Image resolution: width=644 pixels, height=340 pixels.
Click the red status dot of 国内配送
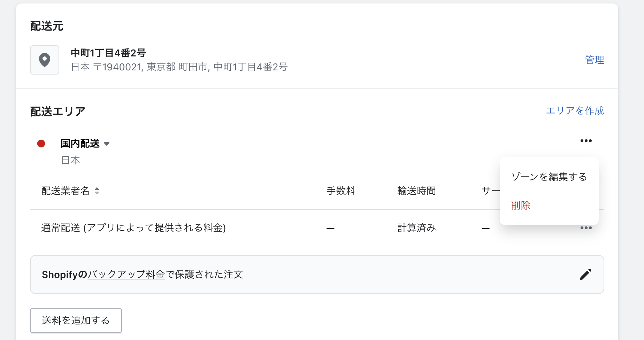click(41, 144)
